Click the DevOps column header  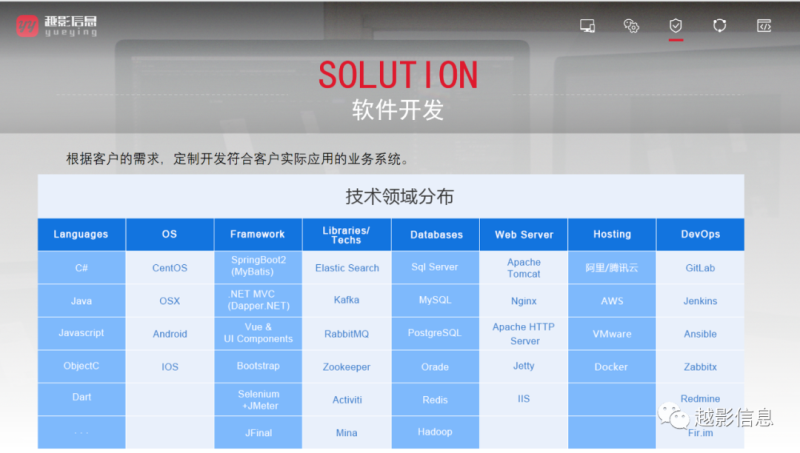point(700,234)
